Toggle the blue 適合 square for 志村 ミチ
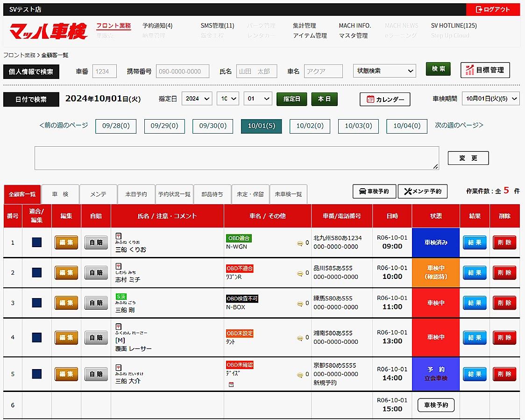Screen dimensions: 525x420 click(36, 273)
